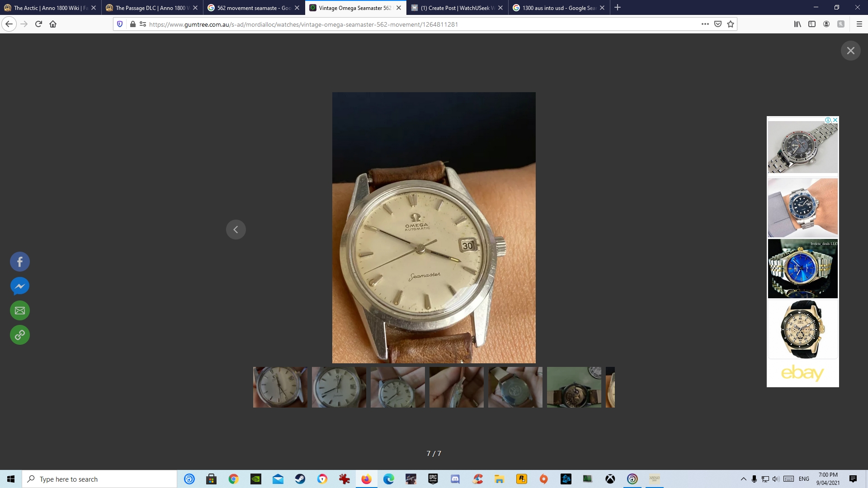Open Firefox application menu
This screenshot has height=488, width=868.
pos(859,24)
